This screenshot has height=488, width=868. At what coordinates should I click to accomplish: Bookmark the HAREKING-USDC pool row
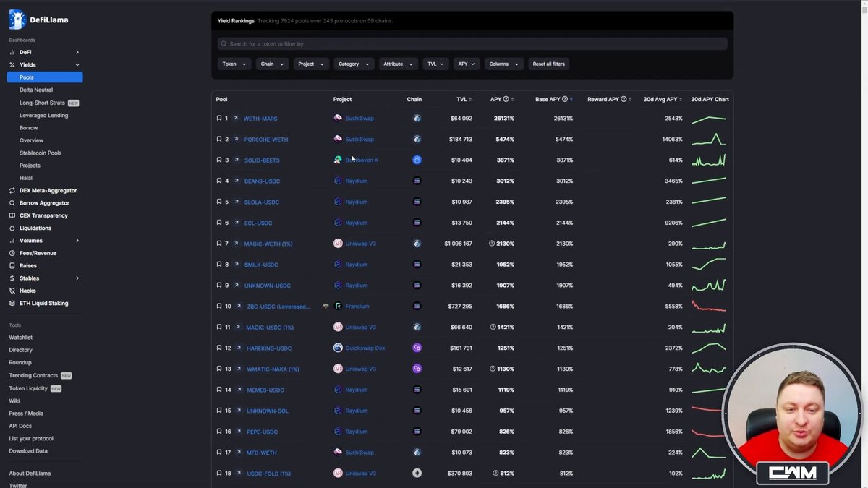point(219,348)
